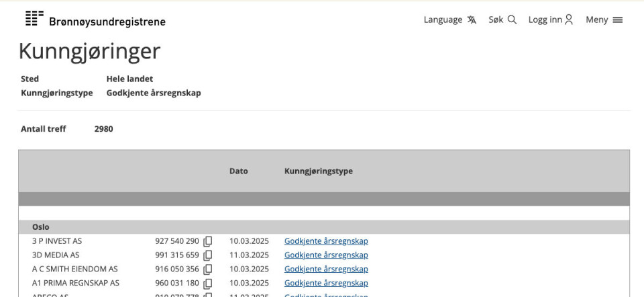Copy org number 916 050 356

(208, 269)
